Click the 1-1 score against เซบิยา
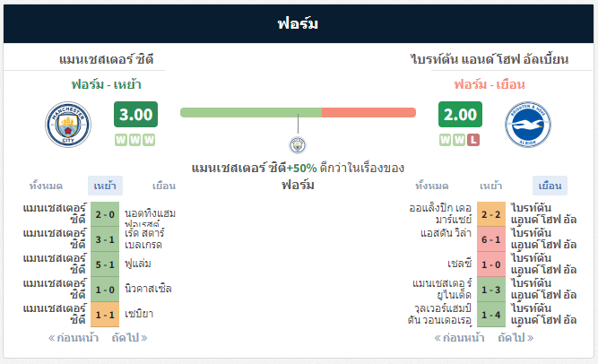The width and height of the screenshot is (598, 364). (105, 315)
